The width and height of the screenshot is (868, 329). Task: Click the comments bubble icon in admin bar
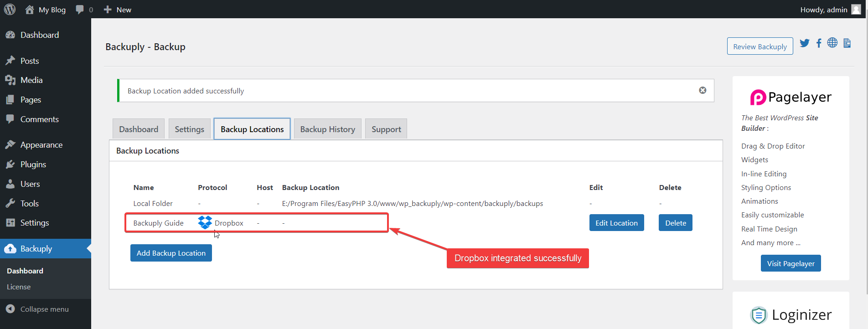[x=80, y=10]
